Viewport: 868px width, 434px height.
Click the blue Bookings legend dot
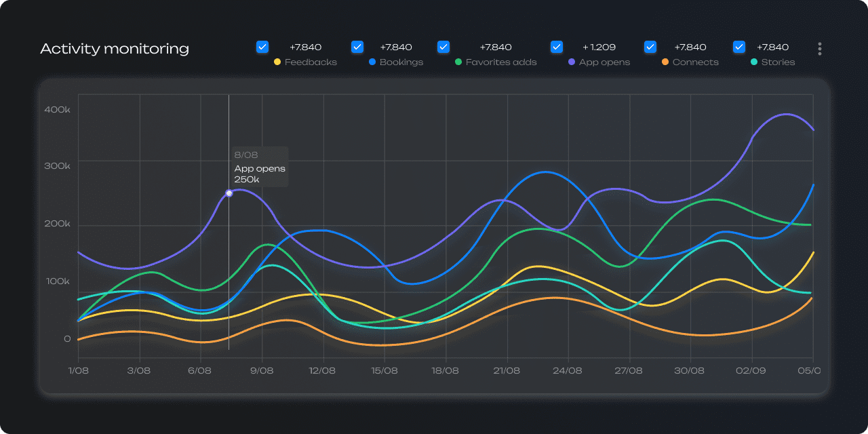(372, 62)
